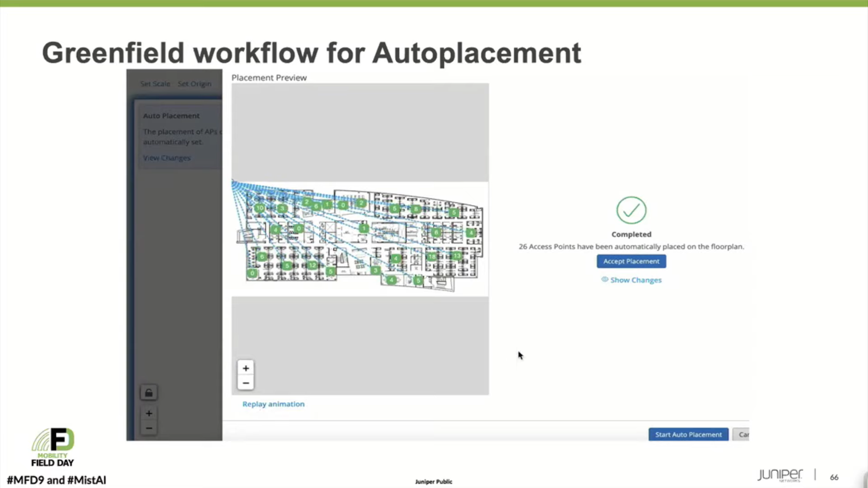This screenshot has width=868, height=488.
Task: Click the sidebar zoom in plus button
Action: click(x=149, y=413)
